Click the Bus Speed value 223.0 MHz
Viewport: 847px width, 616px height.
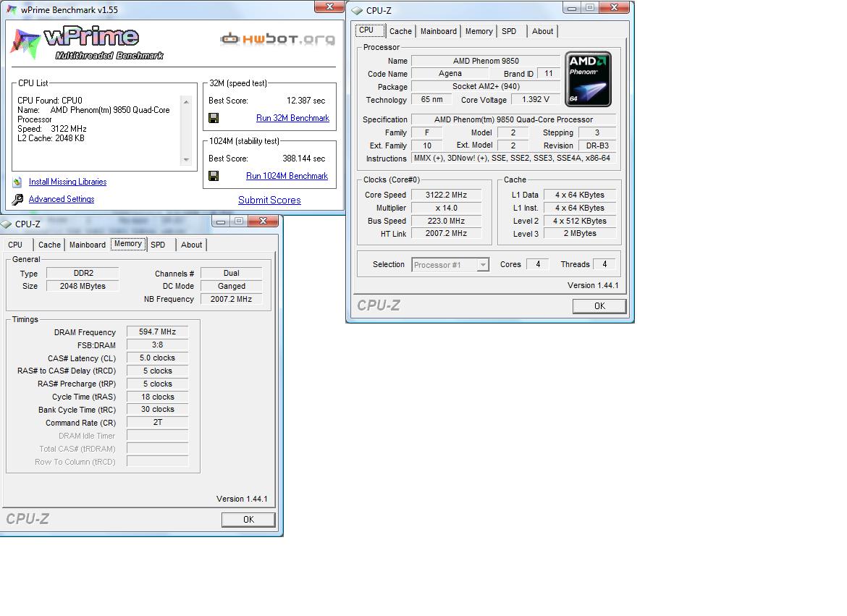tap(446, 221)
